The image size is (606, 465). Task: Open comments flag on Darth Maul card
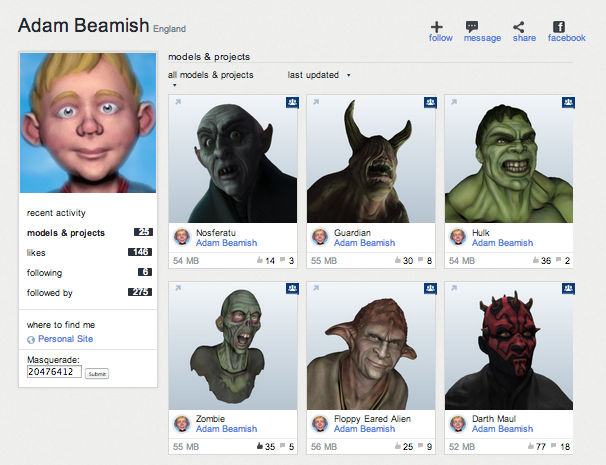(554, 446)
